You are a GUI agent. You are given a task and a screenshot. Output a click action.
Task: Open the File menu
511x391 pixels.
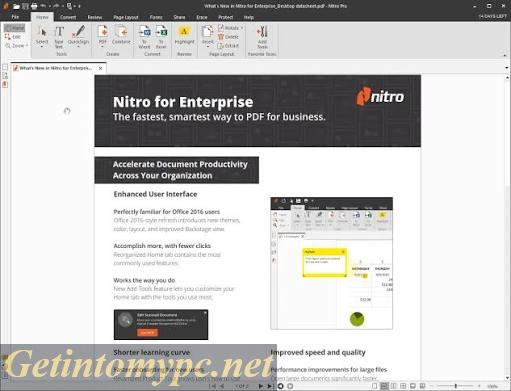click(x=15, y=17)
